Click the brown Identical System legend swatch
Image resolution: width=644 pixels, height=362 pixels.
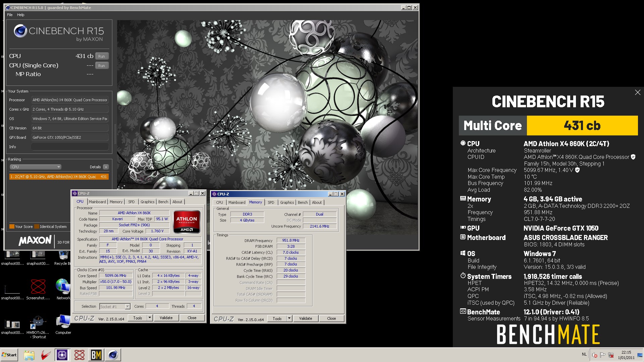tap(37, 227)
